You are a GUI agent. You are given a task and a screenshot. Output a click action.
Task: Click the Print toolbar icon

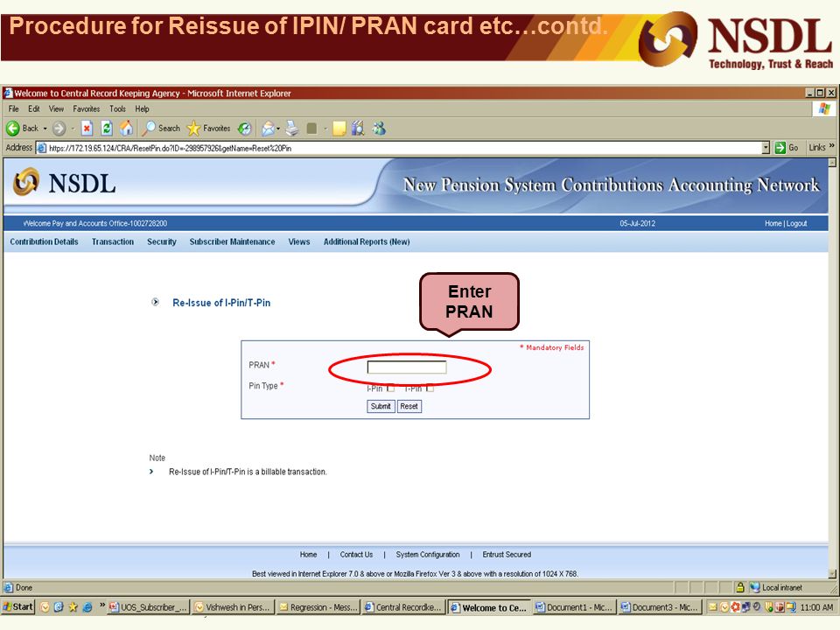(x=292, y=128)
